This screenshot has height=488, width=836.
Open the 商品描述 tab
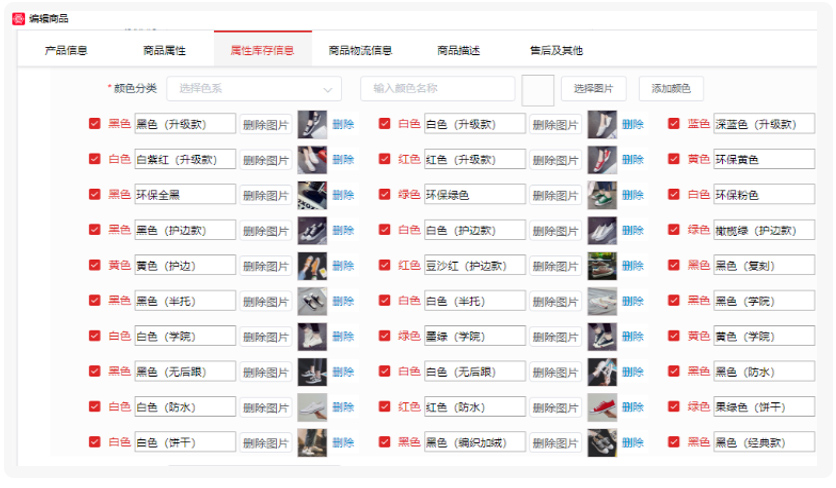[x=459, y=51]
